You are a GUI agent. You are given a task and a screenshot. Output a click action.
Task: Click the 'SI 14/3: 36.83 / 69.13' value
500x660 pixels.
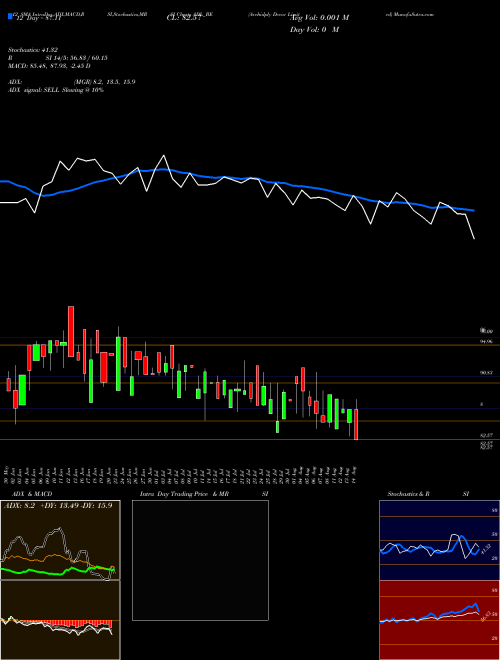pos(76,58)
